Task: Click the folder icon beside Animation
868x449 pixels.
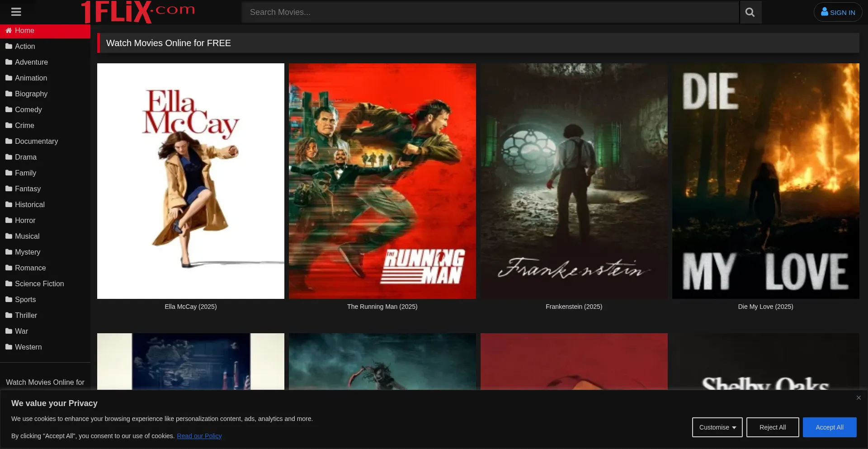Action: (9, 78)
